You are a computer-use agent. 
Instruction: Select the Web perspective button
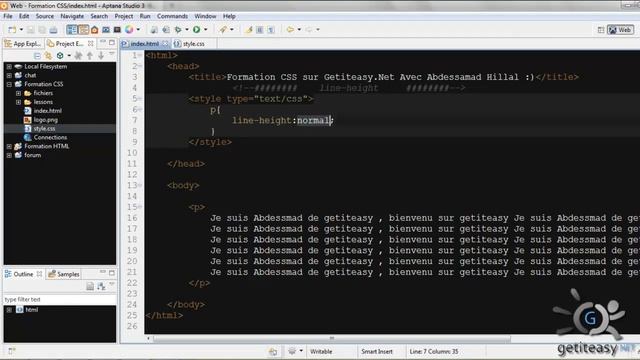coord(620,30)
